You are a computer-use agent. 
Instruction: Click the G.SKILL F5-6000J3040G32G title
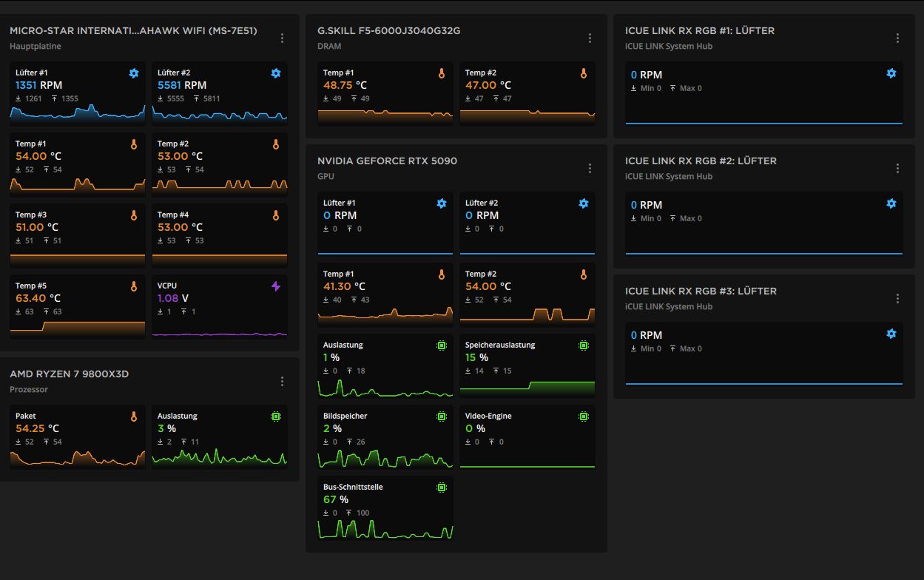point(389,30)
